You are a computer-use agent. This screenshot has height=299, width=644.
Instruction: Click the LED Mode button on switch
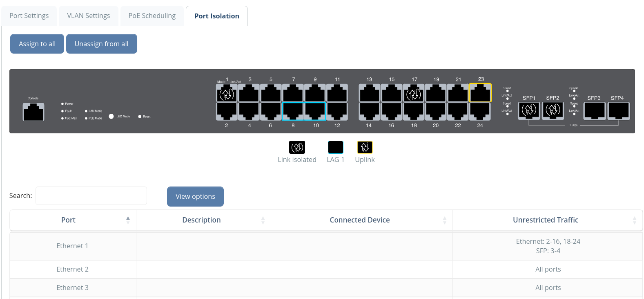pyautogui.click(x=111, y=117)
